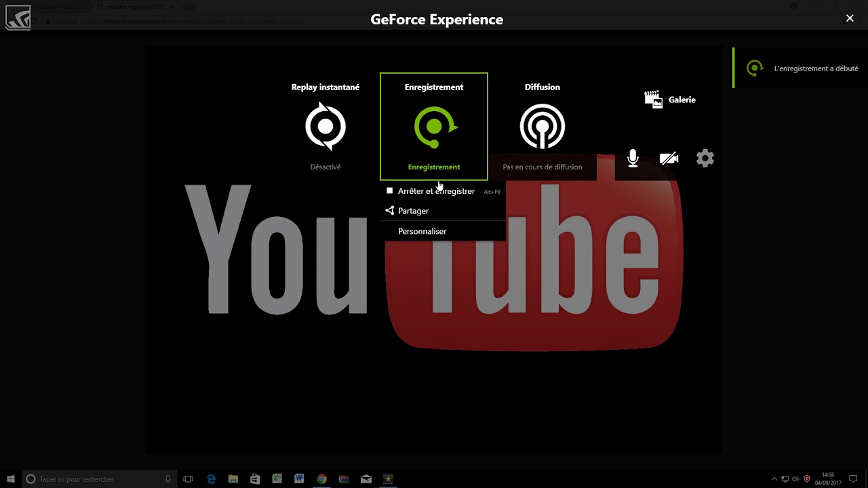Open settings with the gear icon
868x488 pixels.
click(x=705, y=159)
